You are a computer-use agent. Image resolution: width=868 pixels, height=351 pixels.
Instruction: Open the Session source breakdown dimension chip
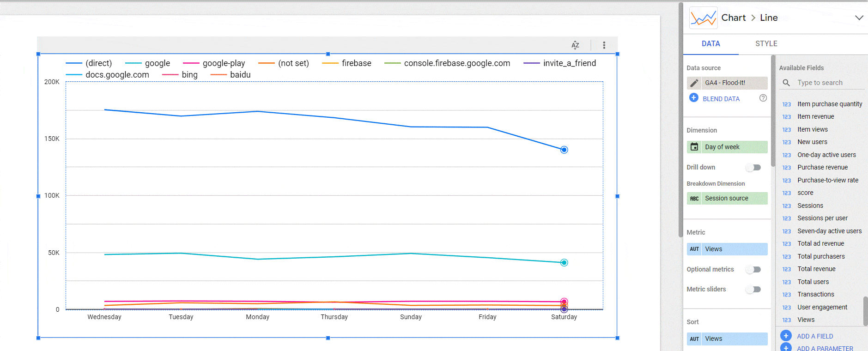(x=727, y=198)
